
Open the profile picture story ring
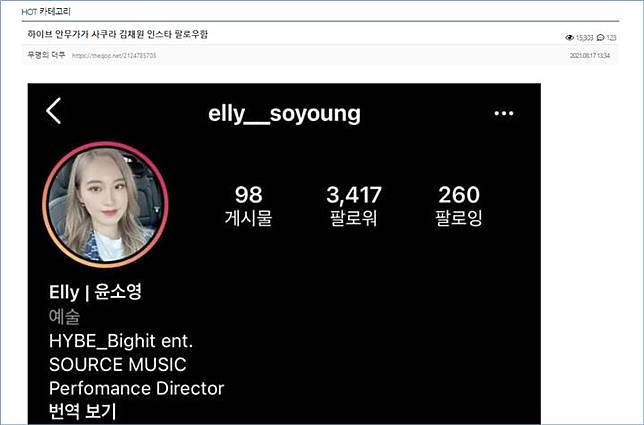[x=105, y=205]
